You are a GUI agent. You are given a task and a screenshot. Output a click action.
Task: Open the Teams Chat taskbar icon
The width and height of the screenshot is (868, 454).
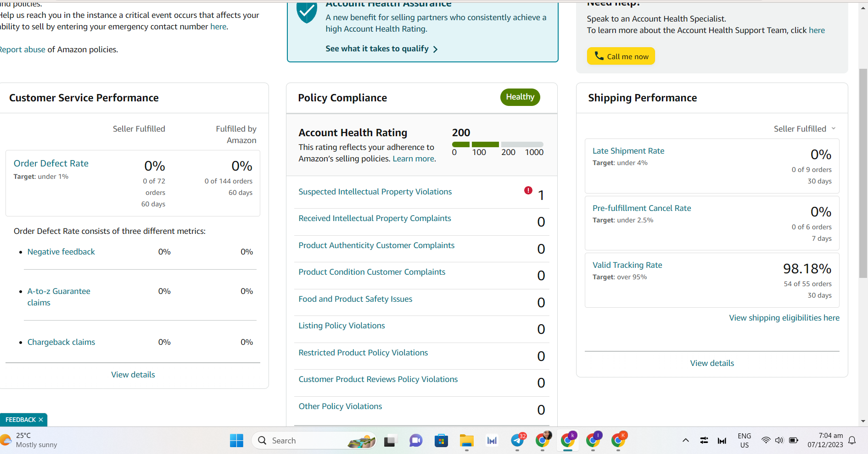coord(416,441)
